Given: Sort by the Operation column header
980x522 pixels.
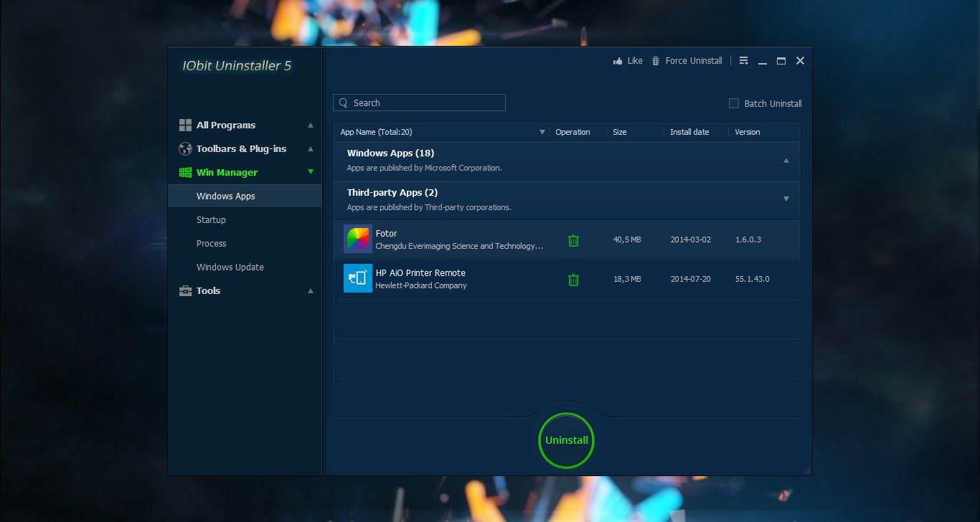Looking at the screenshot, I should 573,132.
